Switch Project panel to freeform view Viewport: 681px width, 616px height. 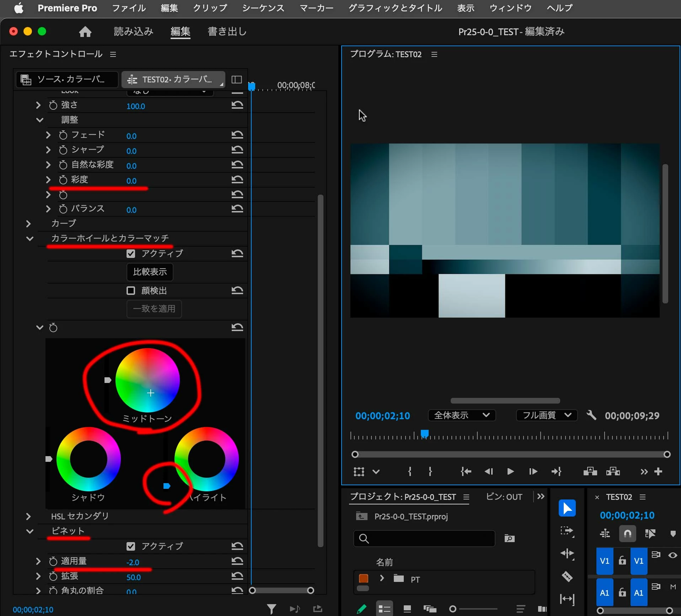(430, 609)
